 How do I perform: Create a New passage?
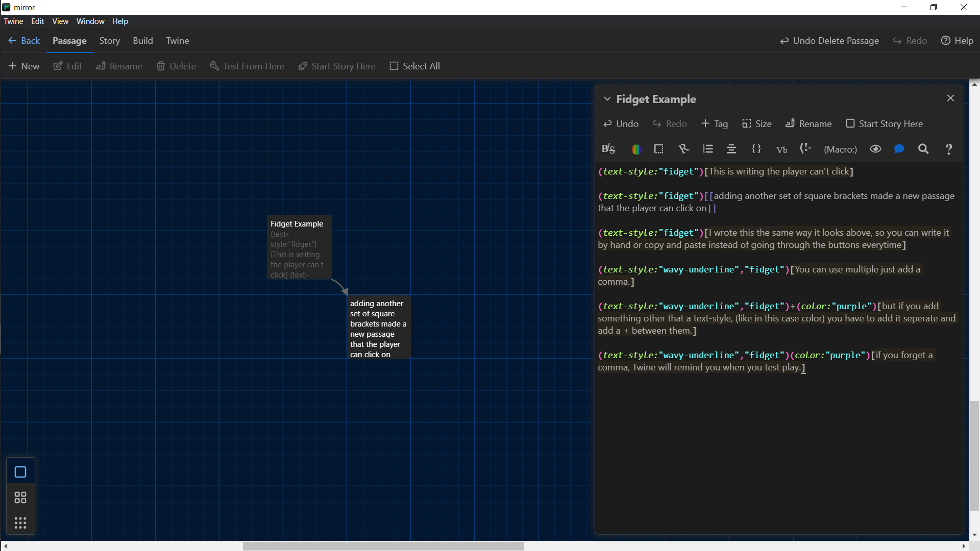[24, 66]
